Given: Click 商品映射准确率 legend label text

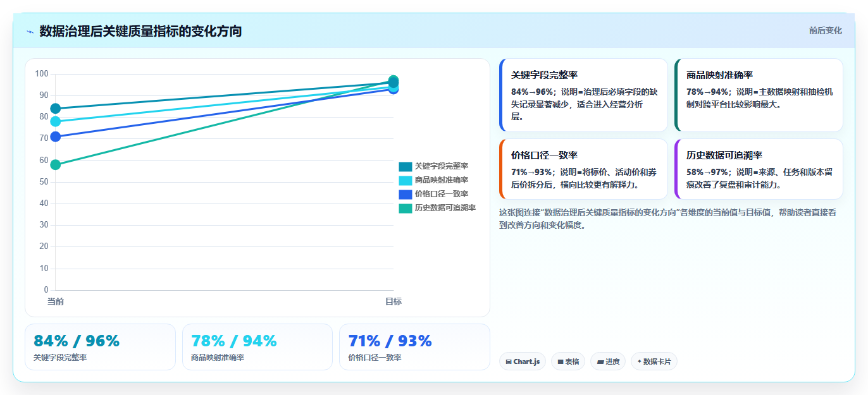Looking at the screenshot, I should (x=442, y=180).
